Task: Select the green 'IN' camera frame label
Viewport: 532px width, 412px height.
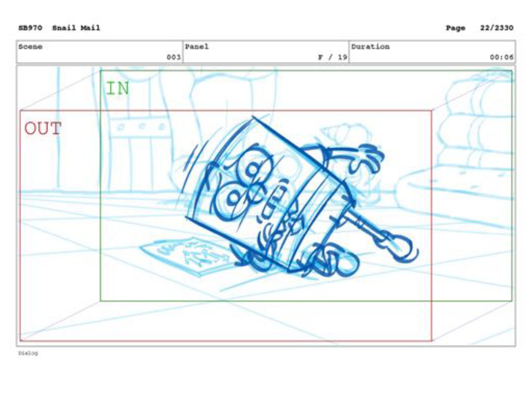Action: 118,88
